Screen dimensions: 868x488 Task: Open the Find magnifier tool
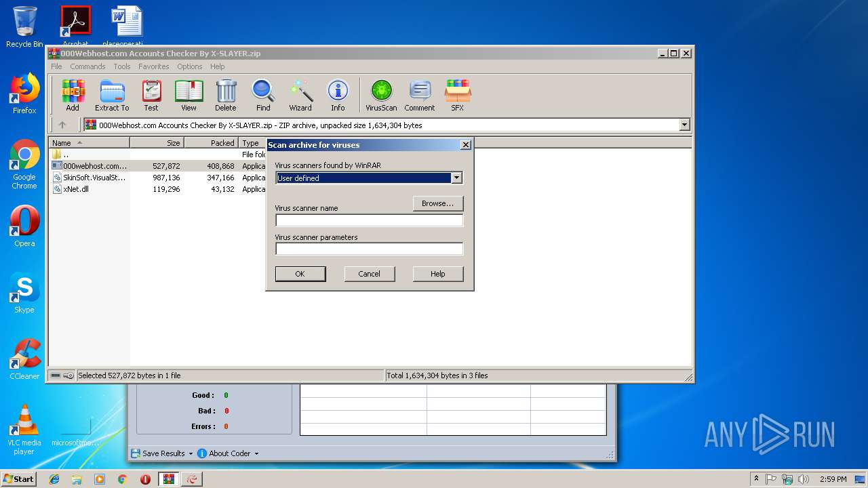(263, 95)
